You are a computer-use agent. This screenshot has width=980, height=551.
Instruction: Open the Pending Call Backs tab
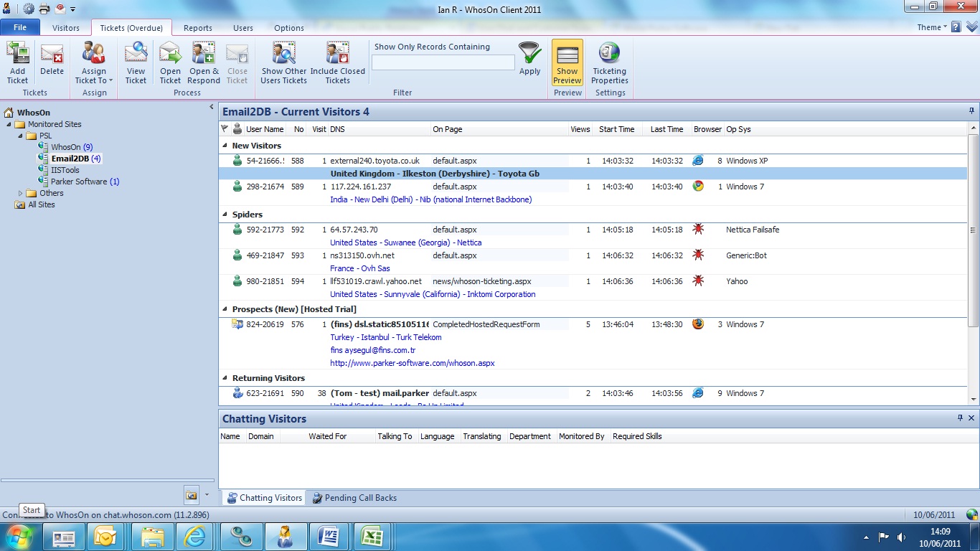[354, 498]
